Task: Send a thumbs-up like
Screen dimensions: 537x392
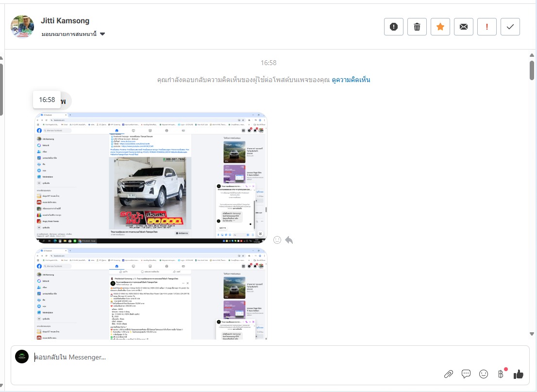Action: pyautogui.click(x=519, y=374)
